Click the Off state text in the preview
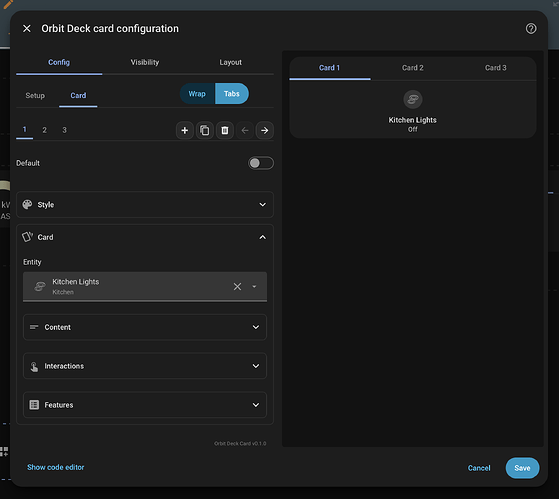 point(412,129)
